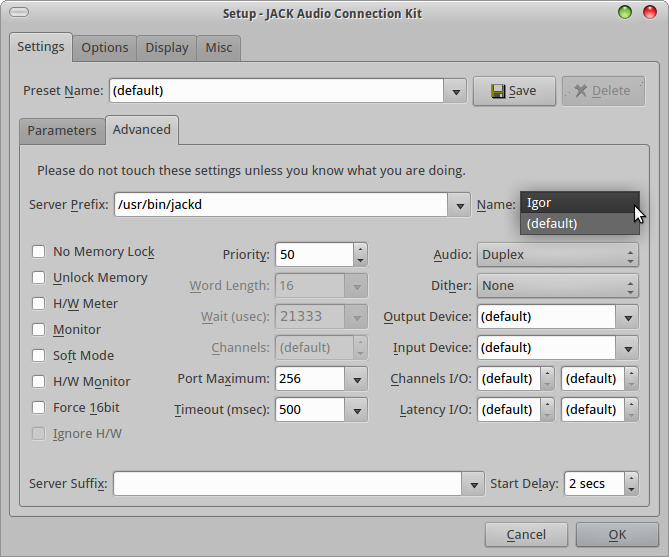669x557 pixels.
Task: Click the second Latency I/O spin arrows
Action: pyautogui.click(x=631, y=410)
